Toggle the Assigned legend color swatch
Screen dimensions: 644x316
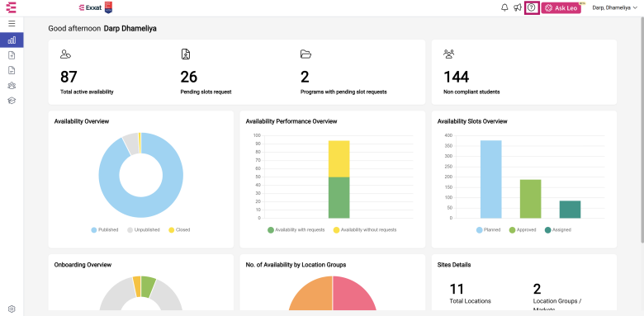pyautogui.click(x=547, y=230)
